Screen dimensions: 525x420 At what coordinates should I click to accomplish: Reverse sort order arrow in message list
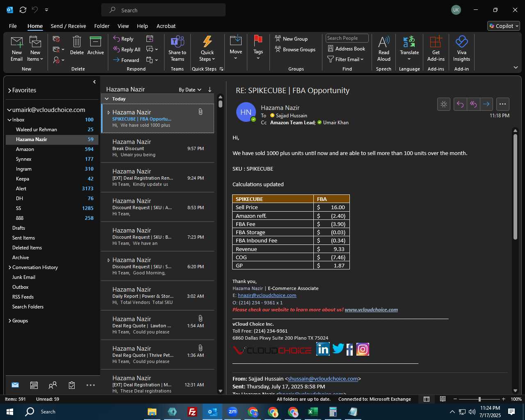pos(210,89)
